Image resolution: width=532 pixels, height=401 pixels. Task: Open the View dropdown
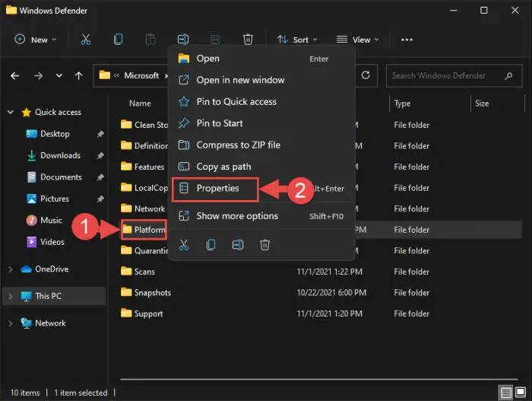pos(358,40)
